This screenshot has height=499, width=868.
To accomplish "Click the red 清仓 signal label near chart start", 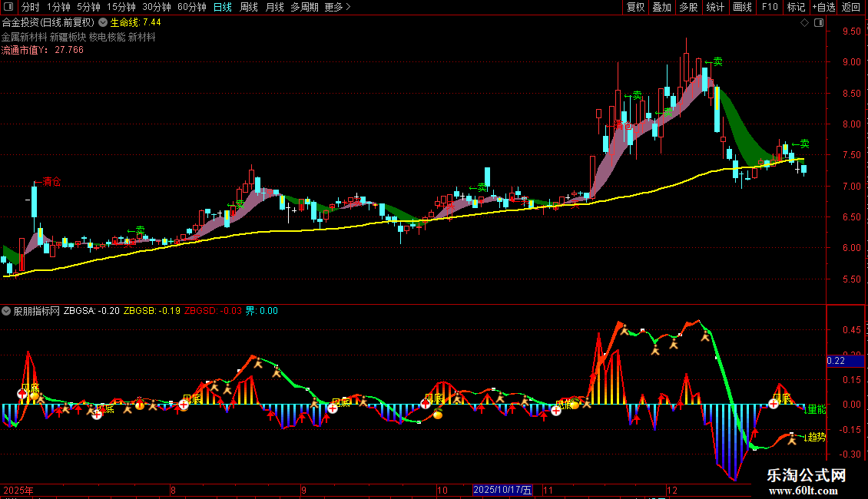I will pos(48,182).
